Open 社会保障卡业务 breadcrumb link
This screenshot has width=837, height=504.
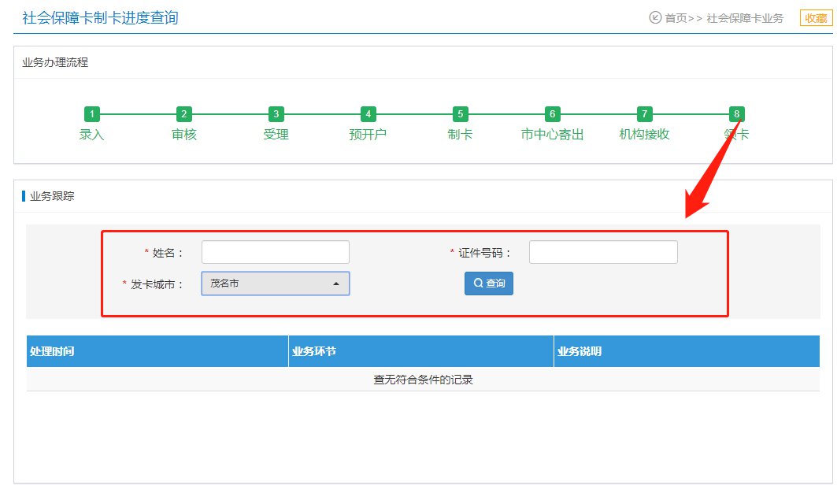745,18
